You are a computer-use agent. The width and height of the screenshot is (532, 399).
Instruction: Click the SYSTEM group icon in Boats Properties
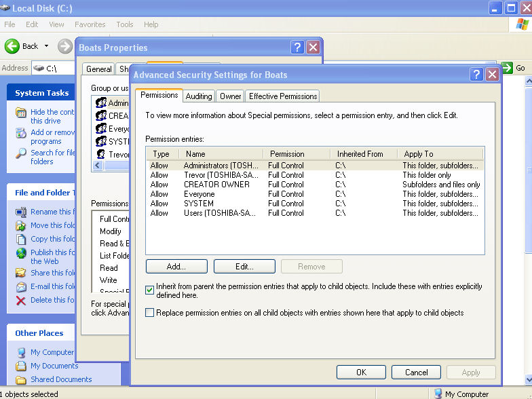100,141
